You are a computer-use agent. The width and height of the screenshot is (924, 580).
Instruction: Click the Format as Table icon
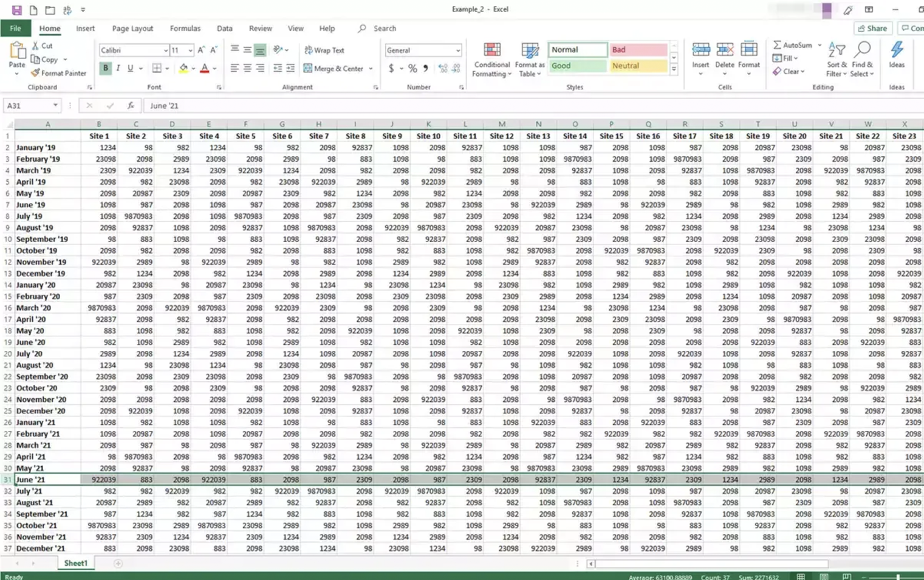[x=529, y=60]
